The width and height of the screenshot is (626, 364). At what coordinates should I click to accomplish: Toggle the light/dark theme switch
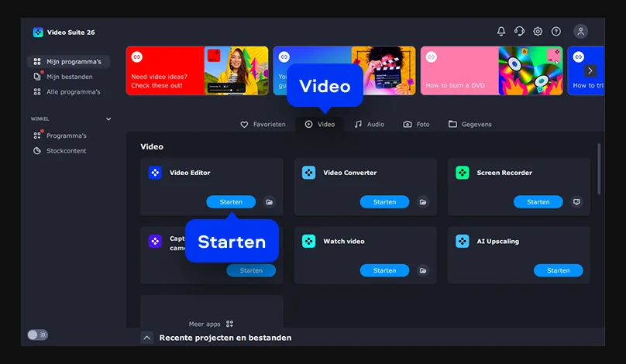tap(37, 335)
